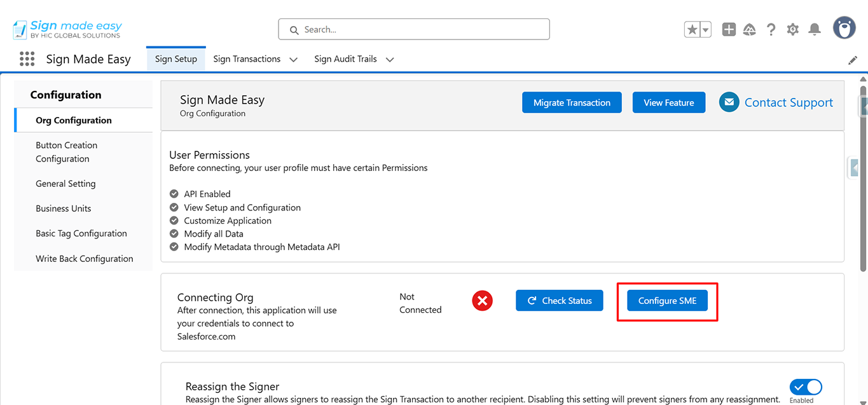The width and height of the screenshot is (868, 405).
Task: Open the Trailhead guidance cloud icon
Action: (x=750, y=29)
